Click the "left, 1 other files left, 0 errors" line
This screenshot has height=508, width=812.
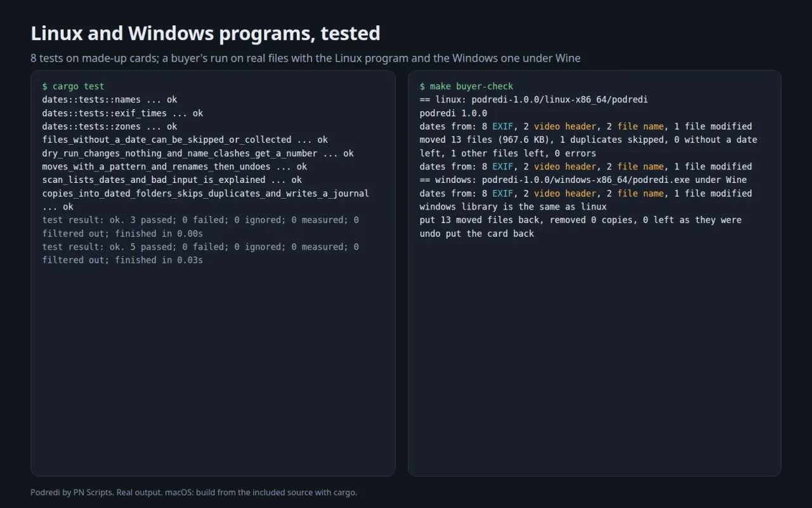pos(507,153)
